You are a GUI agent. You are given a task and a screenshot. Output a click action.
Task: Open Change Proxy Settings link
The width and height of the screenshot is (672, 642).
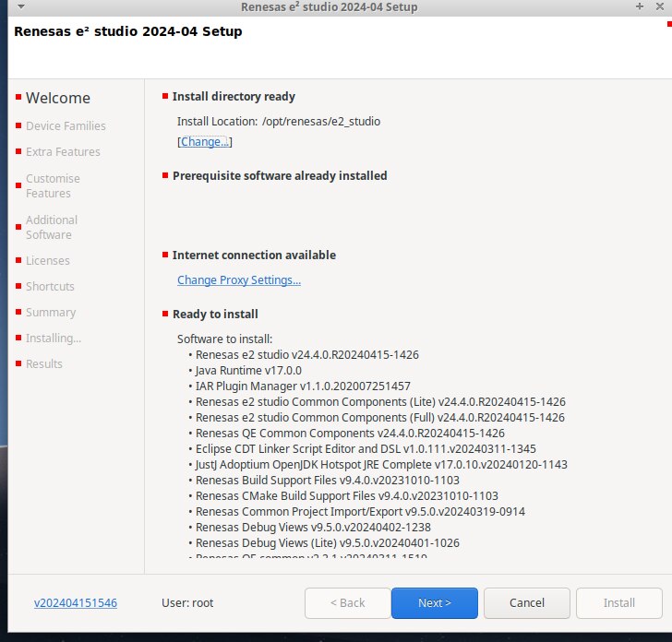pyautogui.click(x=239, y=279)
